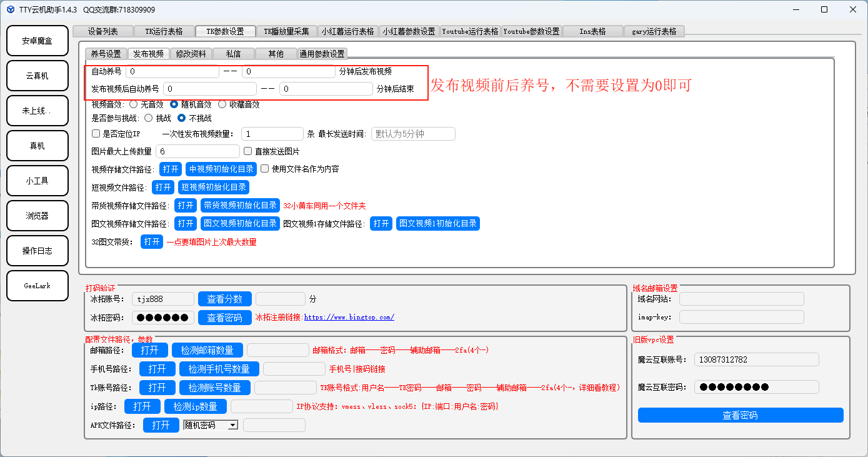This screenshot has width=868, height=457.
Task: Click the imap-key input field
Action: tap(742, 318)
